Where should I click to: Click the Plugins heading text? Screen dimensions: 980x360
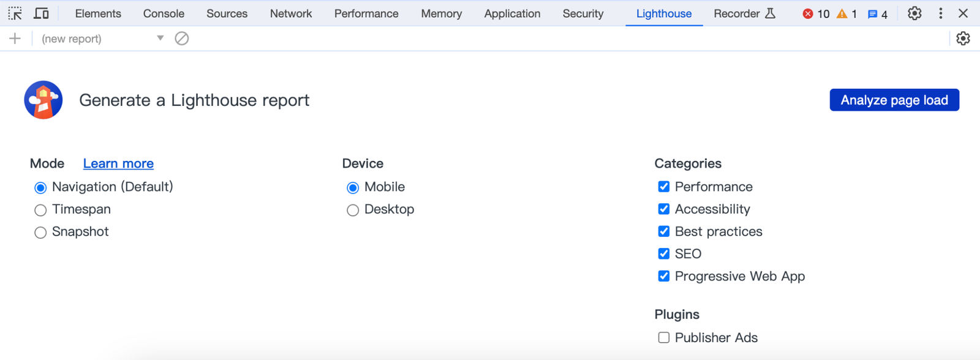point(677,314)
